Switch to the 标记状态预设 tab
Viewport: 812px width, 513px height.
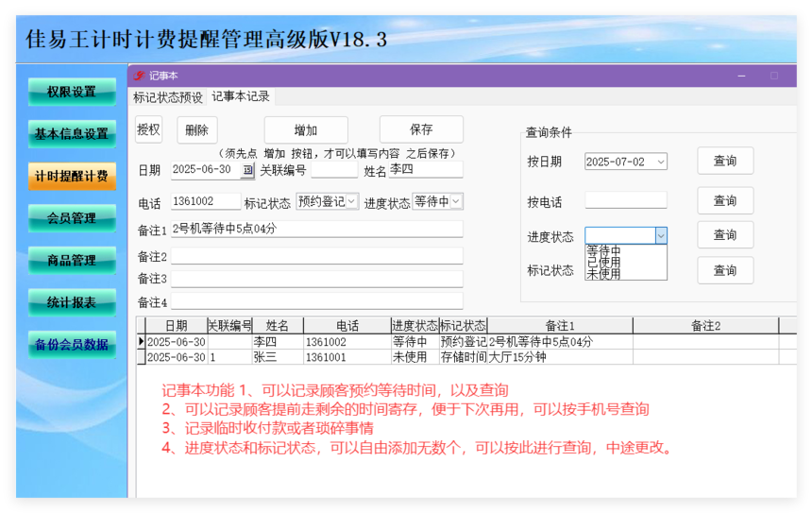point(168,97)
